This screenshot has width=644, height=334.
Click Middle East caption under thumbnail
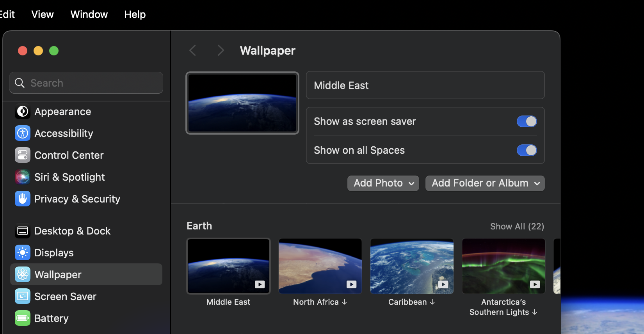point(228,302)
